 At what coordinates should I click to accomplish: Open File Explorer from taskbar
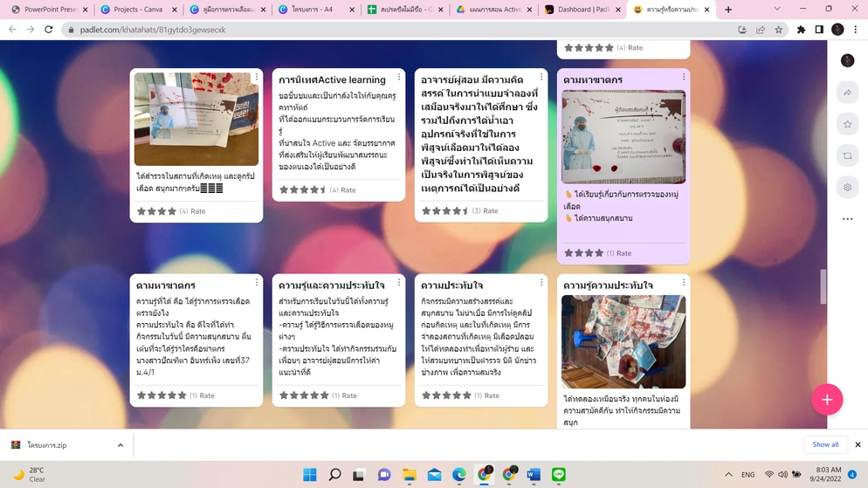409,475
